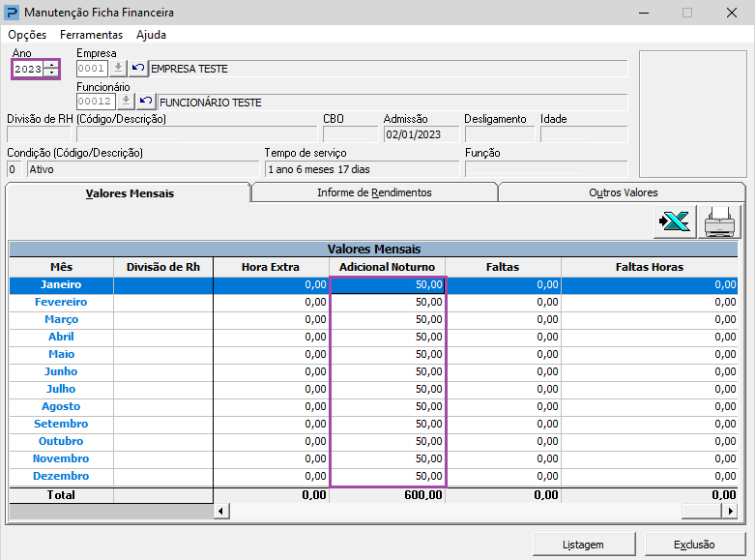756x560 pixels.
Task: Click the Excel export icon
Action: tap(675, 221)
